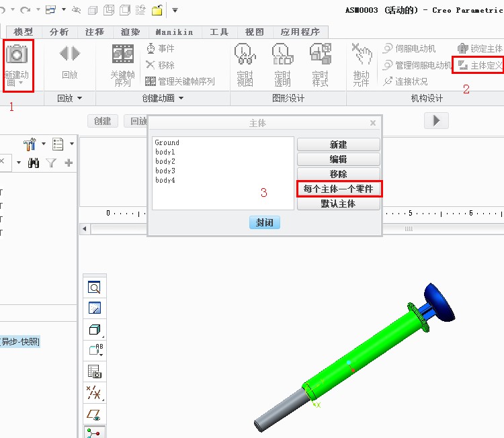
Task: Click the 定时样式 timed style icon
Action: coord(320,54)
